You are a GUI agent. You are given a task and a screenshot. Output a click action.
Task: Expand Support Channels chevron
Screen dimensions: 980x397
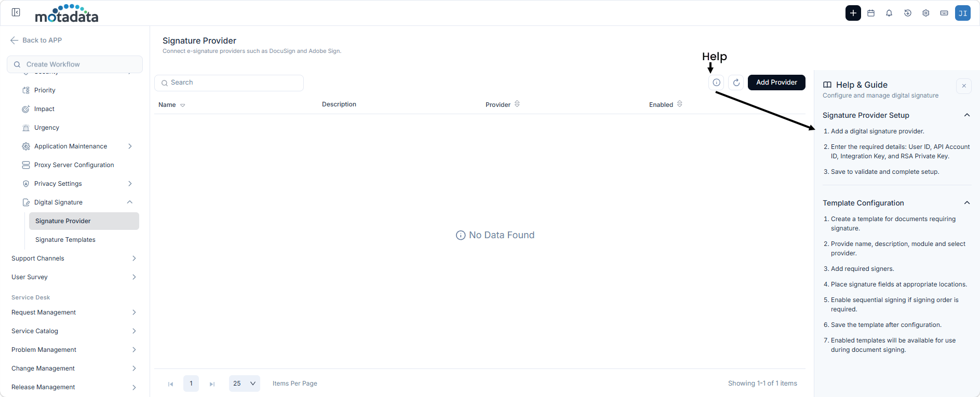click(134, 258)
